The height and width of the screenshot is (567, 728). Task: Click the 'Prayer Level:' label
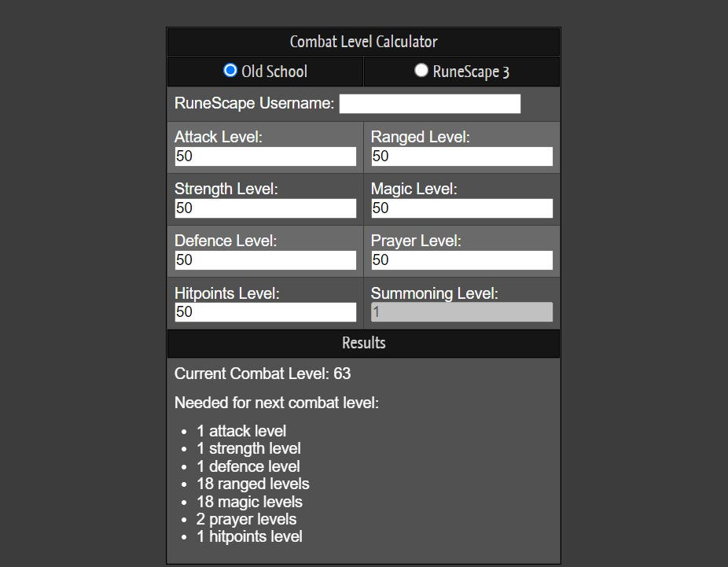tap(416, 241)
